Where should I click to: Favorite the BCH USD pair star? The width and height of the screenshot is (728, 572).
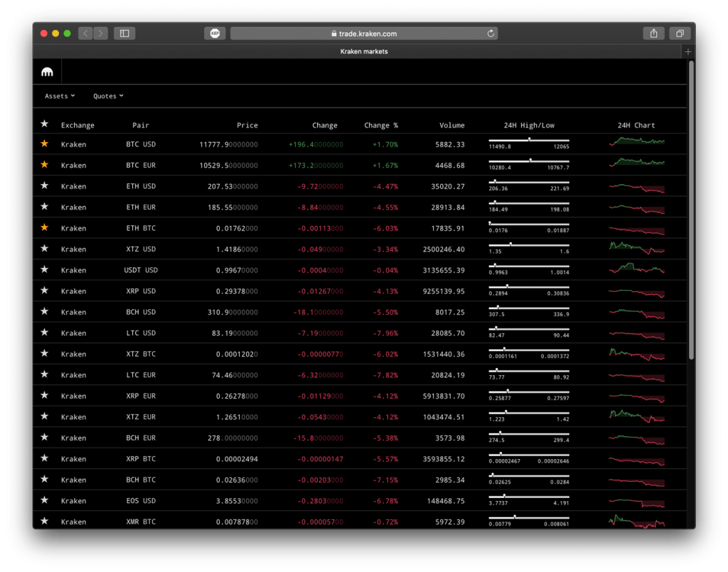(45, 311)
